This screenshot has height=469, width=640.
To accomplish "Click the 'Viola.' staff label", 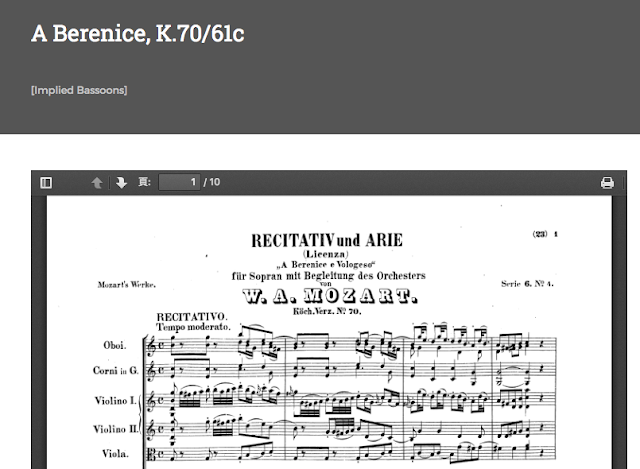I will click(115, 454).
